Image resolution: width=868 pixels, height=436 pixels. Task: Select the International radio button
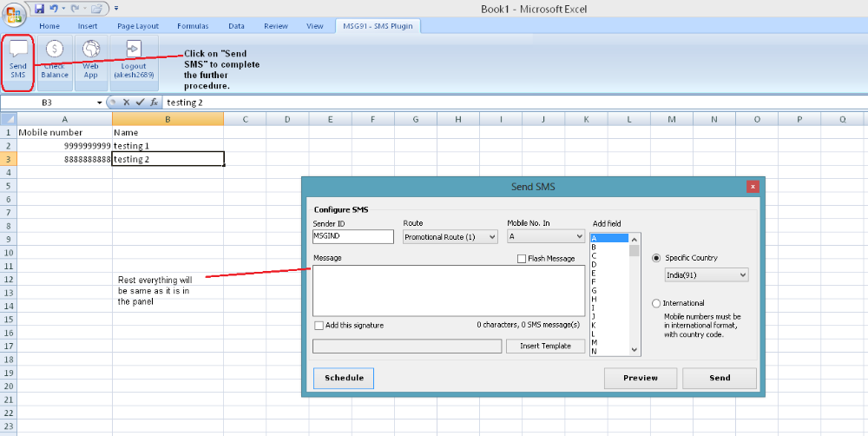click(656, 303)
